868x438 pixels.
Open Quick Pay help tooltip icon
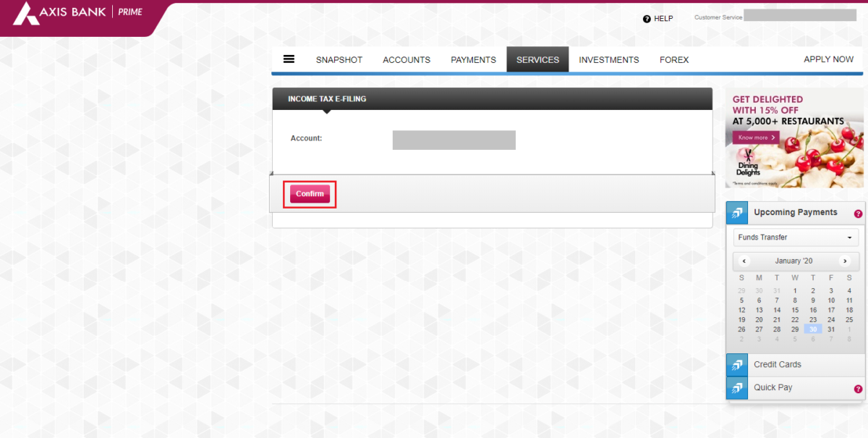pos(858,389)
